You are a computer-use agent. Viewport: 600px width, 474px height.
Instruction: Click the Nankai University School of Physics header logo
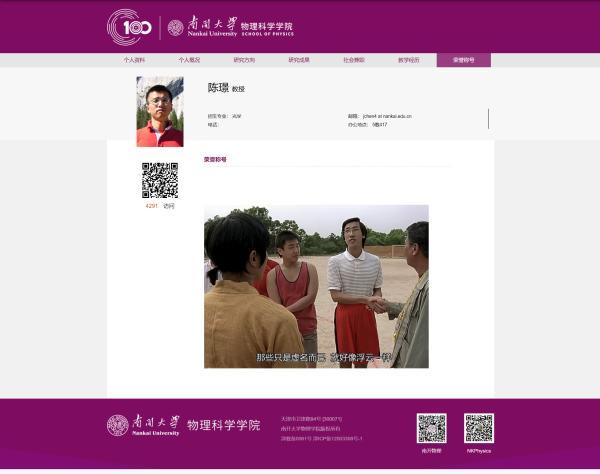tap(230, 27)
